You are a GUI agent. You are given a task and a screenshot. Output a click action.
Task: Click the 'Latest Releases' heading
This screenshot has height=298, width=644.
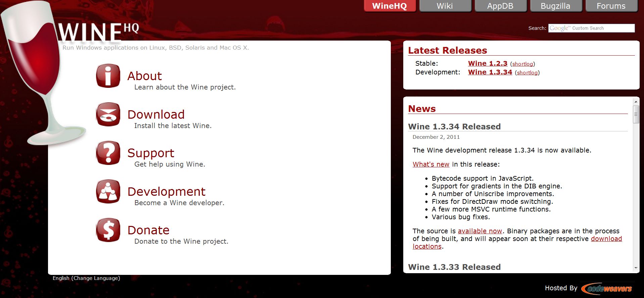pos(448,50)
